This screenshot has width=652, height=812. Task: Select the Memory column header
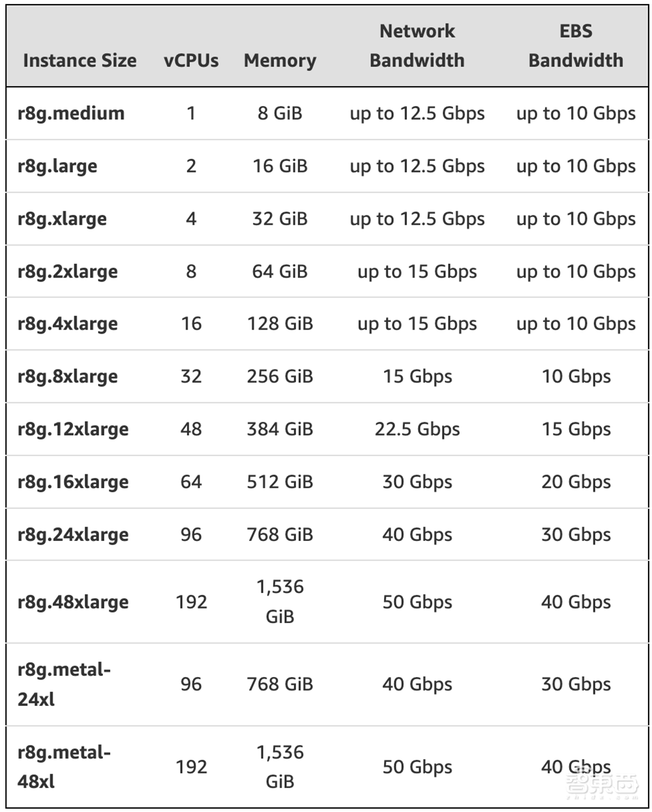[x=280, y=61]
